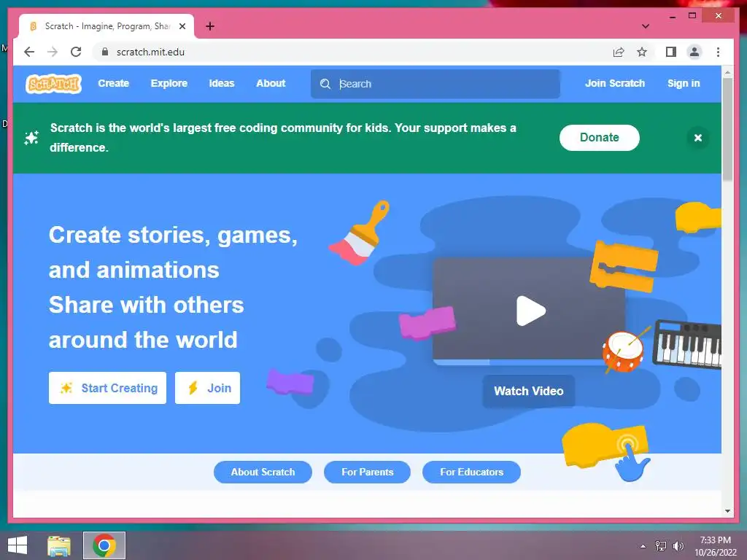Go back in browser history
This screenshot has width=747, height=560.
(x=29, y=52)
